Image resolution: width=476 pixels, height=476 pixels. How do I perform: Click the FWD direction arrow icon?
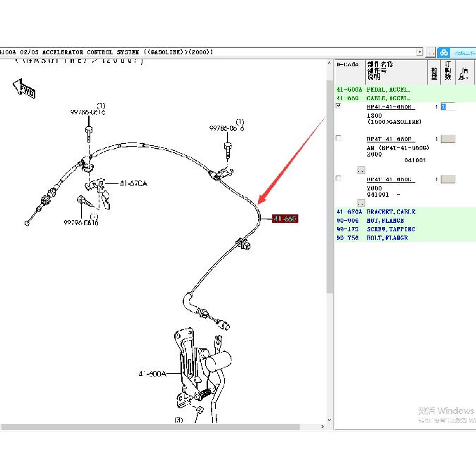coord(24,89)
